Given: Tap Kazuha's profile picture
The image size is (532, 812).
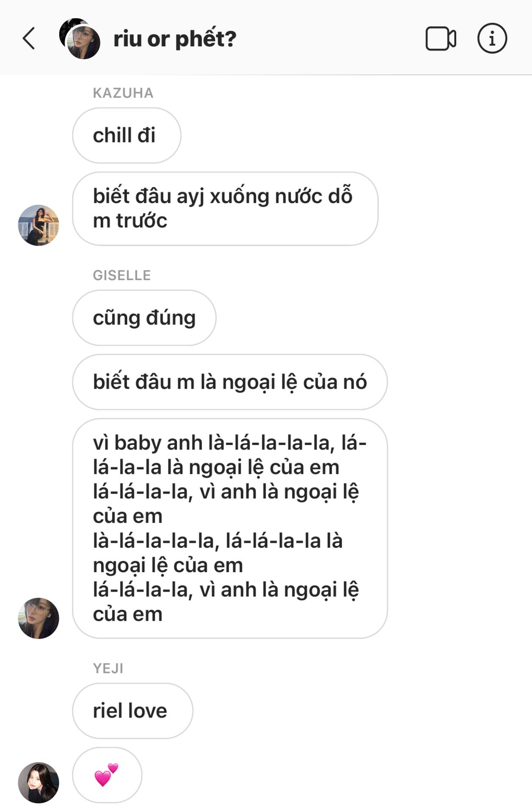Looking at the screenshot, I should click(x=38, y=225).
